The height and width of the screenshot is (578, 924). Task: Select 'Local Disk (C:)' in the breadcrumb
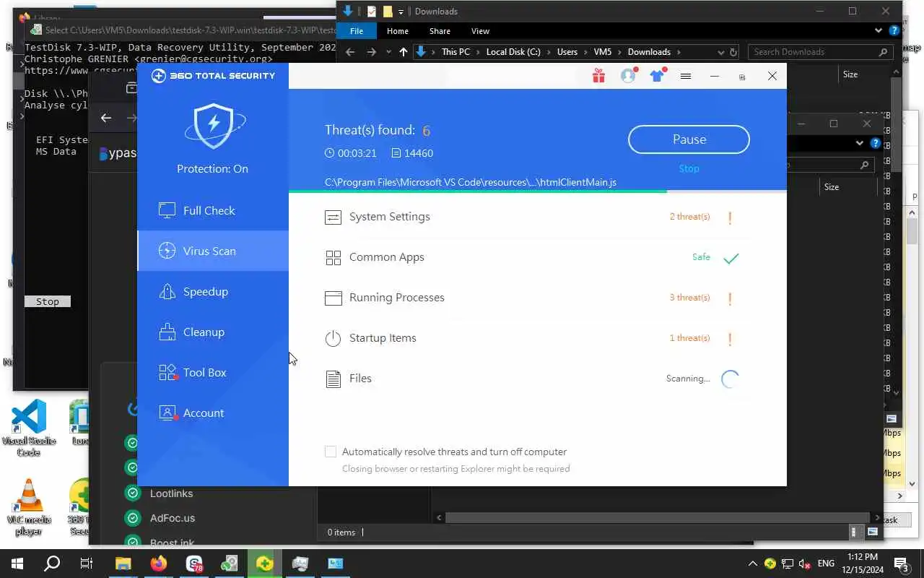(x=513, y=52)
